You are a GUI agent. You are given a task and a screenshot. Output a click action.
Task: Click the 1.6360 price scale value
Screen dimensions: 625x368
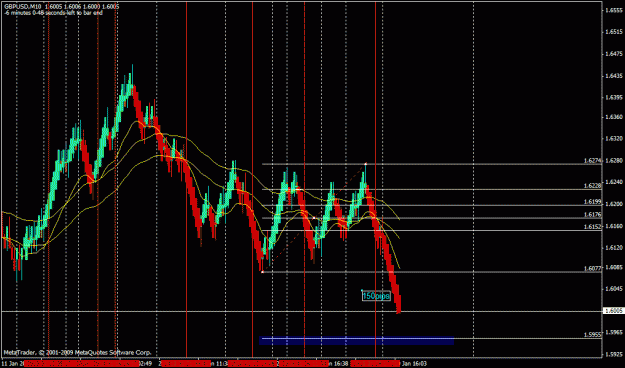[x=614, y=117]
